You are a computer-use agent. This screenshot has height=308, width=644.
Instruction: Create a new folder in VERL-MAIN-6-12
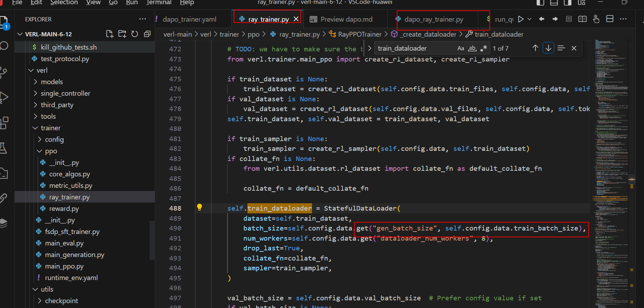[x=122, y=34]
